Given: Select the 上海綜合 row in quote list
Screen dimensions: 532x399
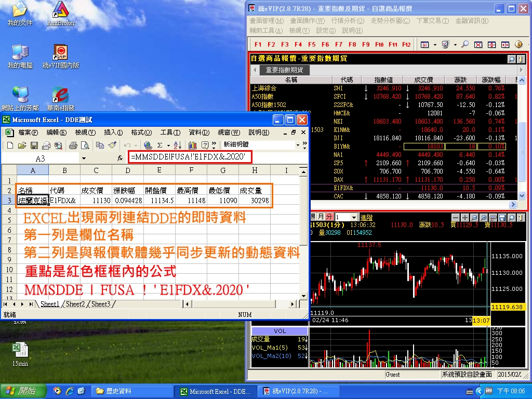Looking at the screenshot, I should [x=384, y=88].
